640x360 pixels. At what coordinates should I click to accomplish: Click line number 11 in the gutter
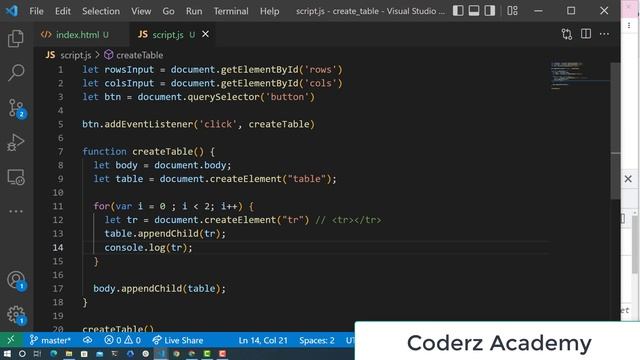[x=58, y=206]
